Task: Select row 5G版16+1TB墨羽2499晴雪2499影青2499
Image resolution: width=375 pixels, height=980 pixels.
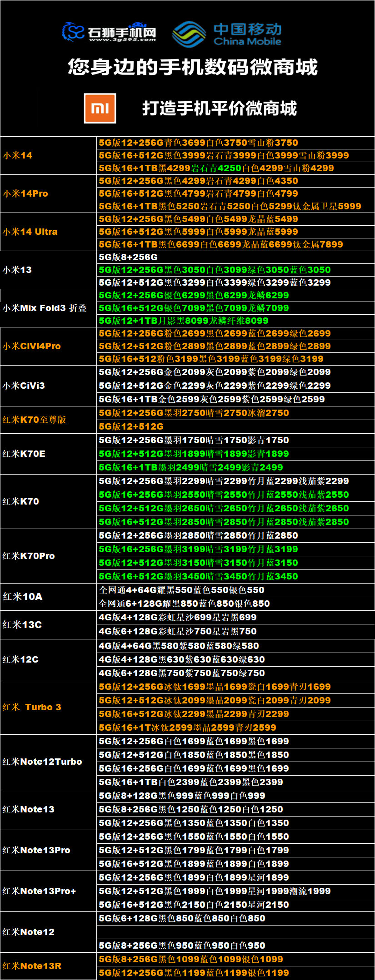Action: [x=236, y=467]
